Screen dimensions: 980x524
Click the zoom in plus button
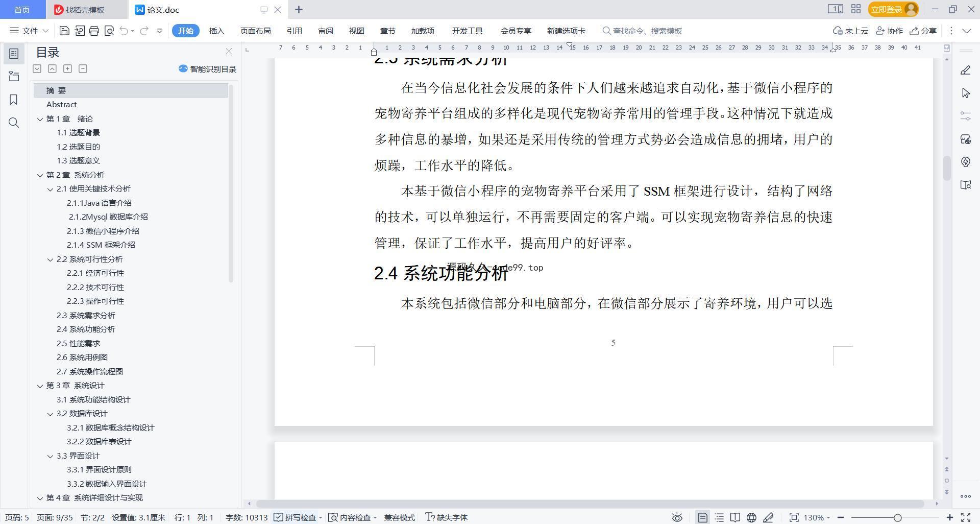pos(950,517)
